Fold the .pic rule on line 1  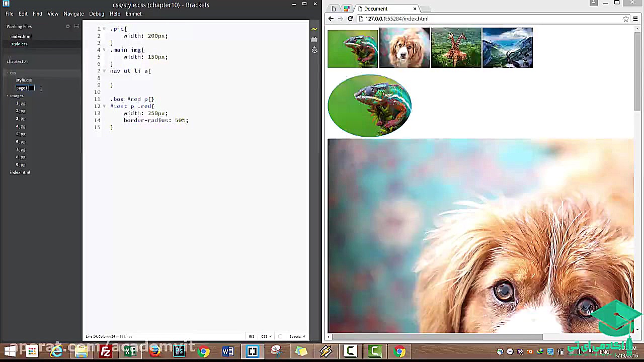104,29
